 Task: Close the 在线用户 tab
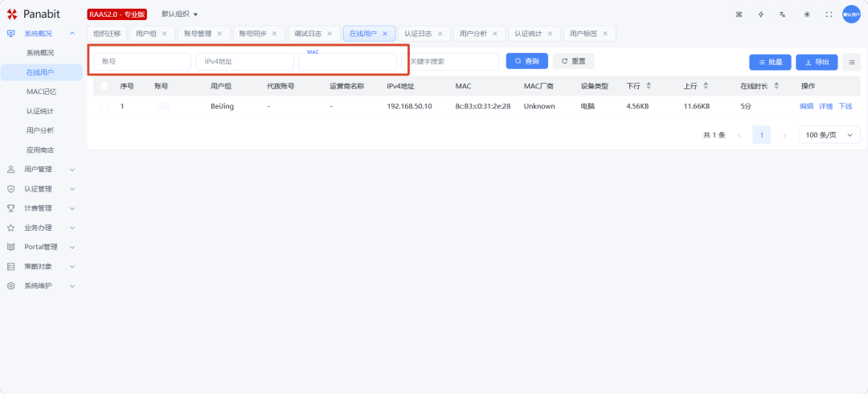(x=385, y=34)
